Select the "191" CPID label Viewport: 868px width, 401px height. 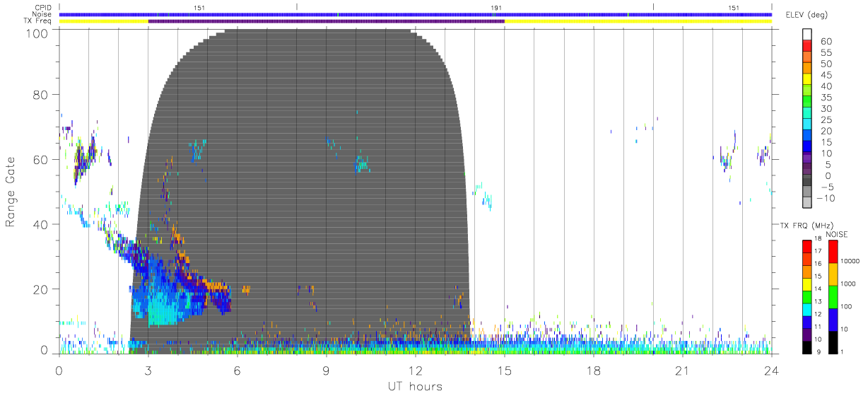click(x=496, y=8)
